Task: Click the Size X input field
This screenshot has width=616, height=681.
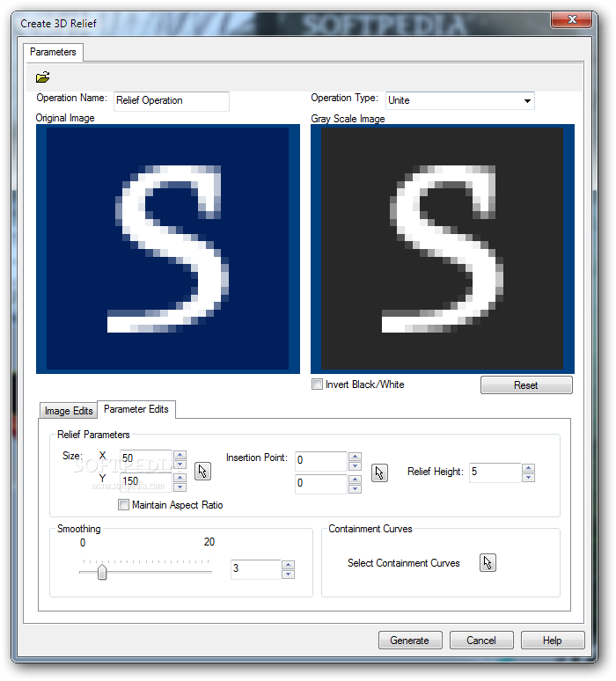Action: [x=146, y=458]
